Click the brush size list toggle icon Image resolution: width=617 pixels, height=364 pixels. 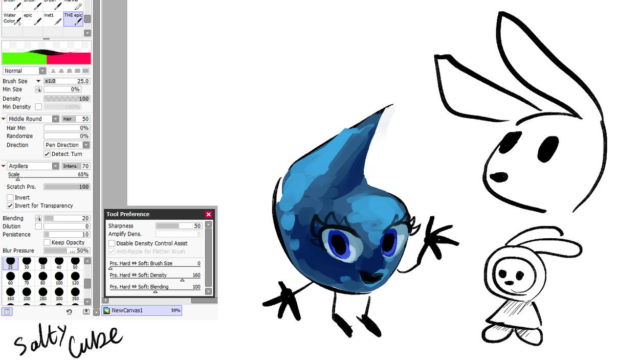pyautogui.click(x=7, y=311)
